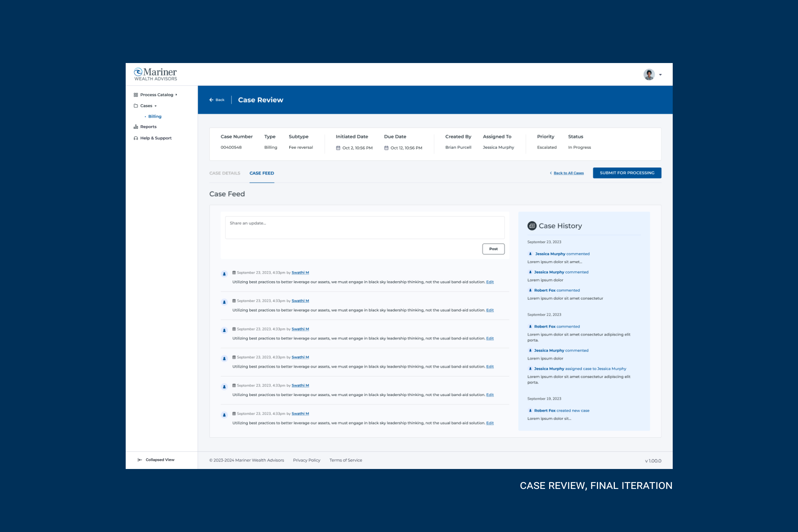
Task: Click the Mariner Wealth Advisors logo
Action: [x=155, y=74]
